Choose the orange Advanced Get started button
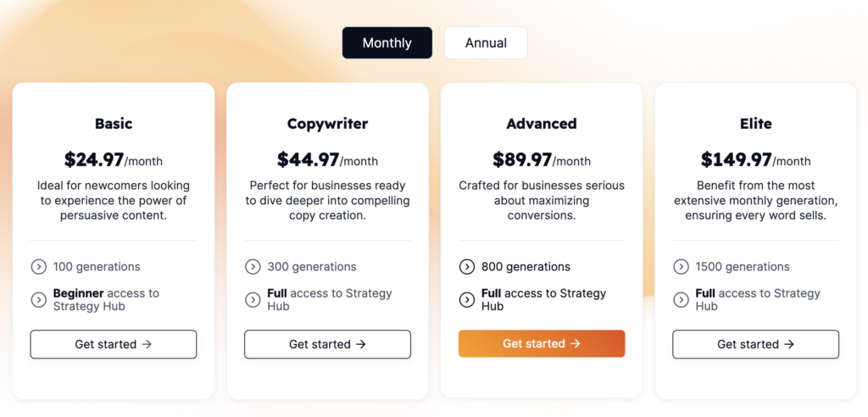This screenshot has height=417, width=868. pos(542,344)
